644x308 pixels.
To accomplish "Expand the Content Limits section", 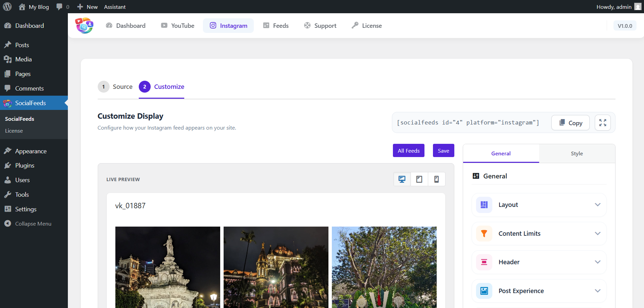I will tap(598, 234).
